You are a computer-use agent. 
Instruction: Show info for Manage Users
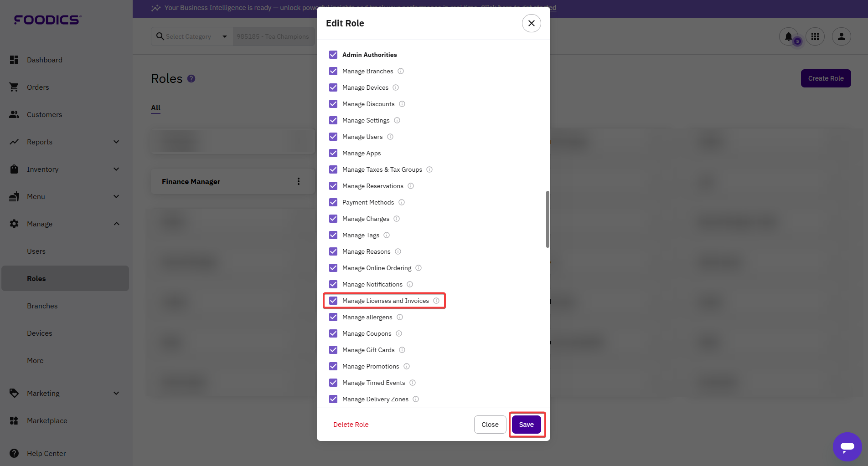pos(390,137)
